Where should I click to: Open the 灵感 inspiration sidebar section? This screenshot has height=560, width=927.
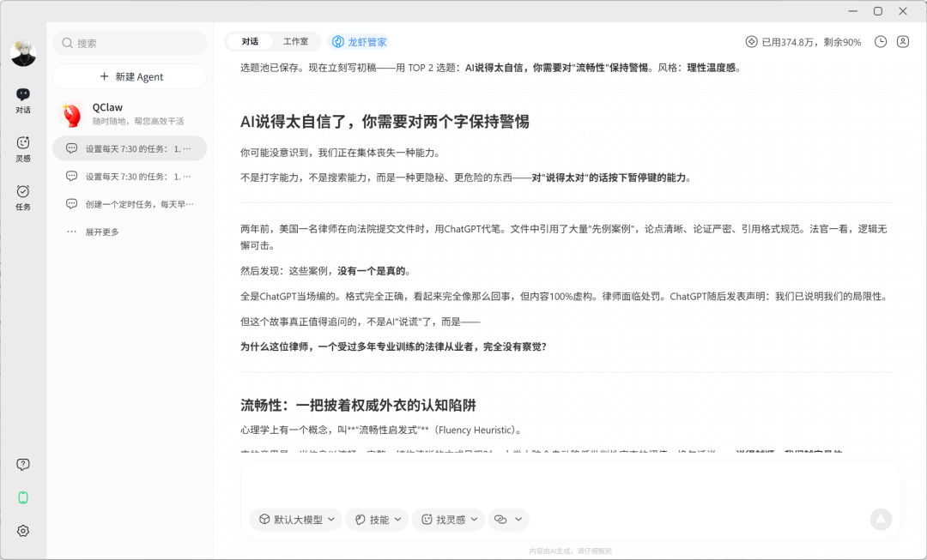click(23, 149)
